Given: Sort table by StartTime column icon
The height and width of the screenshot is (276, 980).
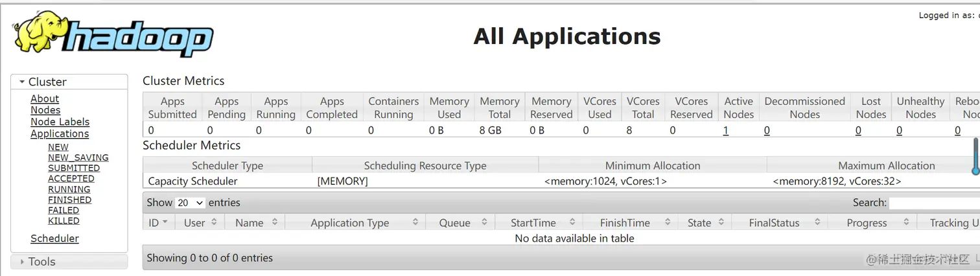Looking at the screenshot, I should coord(572,222).
